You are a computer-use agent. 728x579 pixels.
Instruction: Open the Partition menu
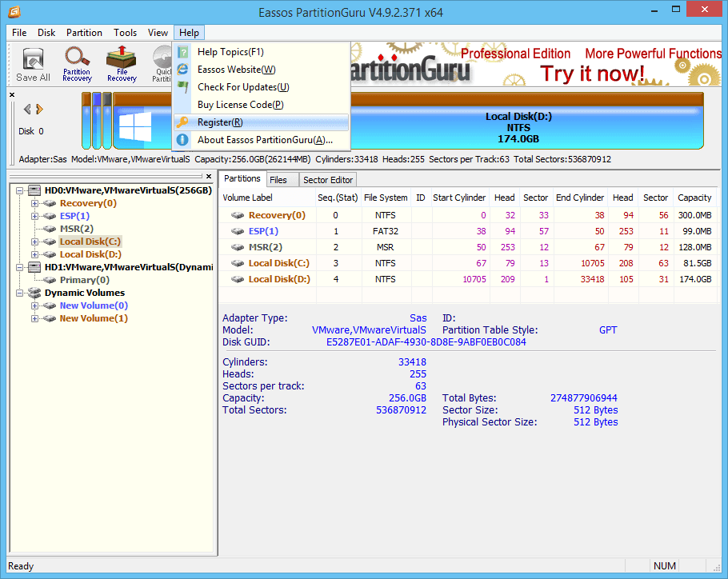pyautogui.click(x=84, y=33)
